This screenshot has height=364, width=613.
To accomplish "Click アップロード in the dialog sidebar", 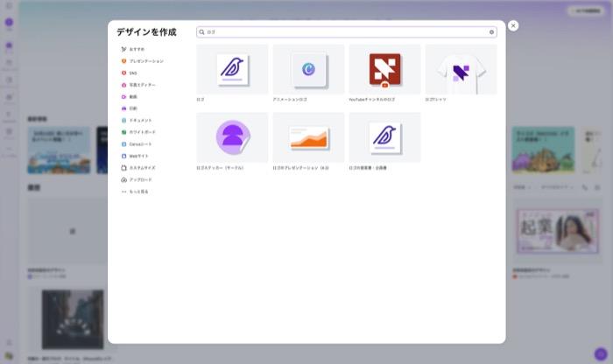I will 137,179.
